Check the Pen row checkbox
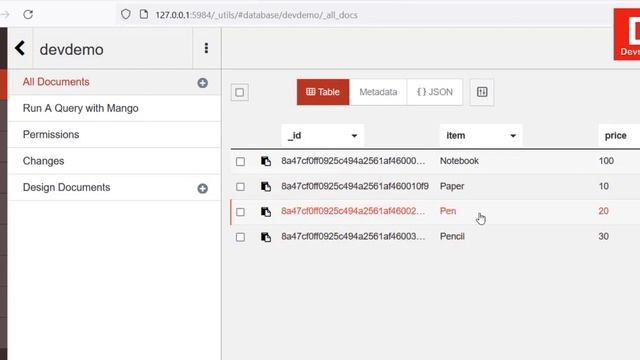This screenshot has width=640, height=360. coord(240,212)
